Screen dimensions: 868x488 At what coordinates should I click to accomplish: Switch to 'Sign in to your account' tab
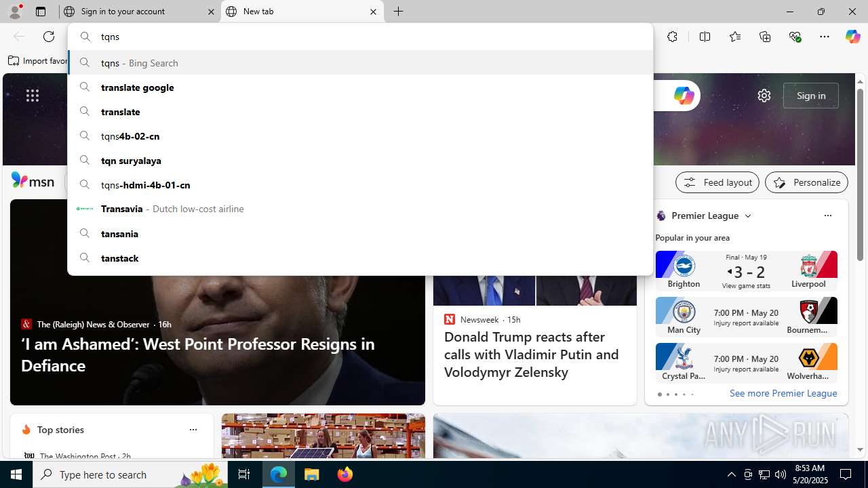[139, 12]
